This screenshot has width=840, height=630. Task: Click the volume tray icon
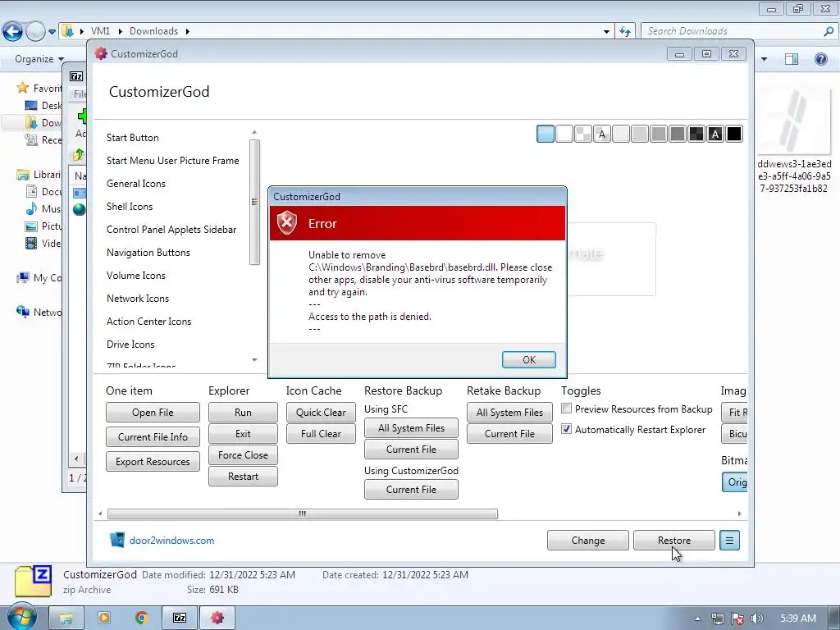(x=757, y=619)
